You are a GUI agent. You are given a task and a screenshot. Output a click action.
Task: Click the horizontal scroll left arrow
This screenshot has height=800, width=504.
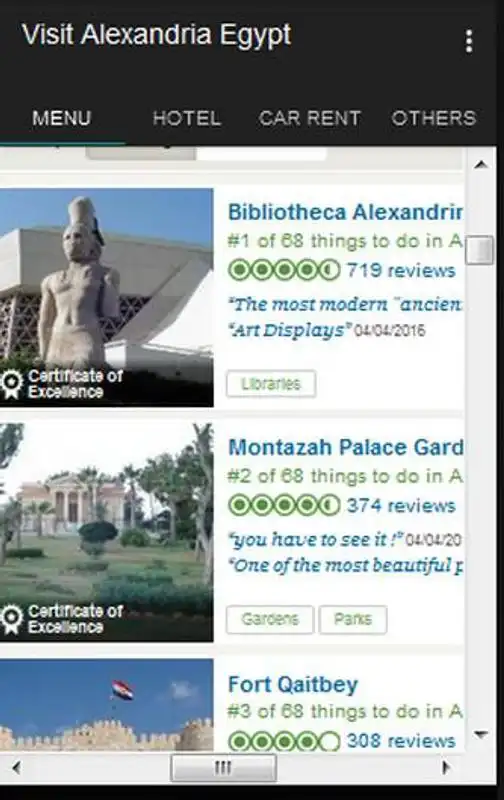pyautogui.click(x=17, y=767)
